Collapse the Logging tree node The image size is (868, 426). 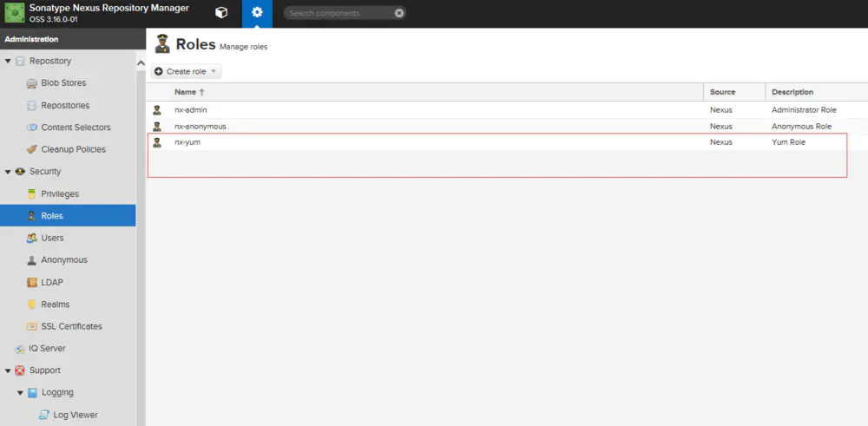(20, 393)
